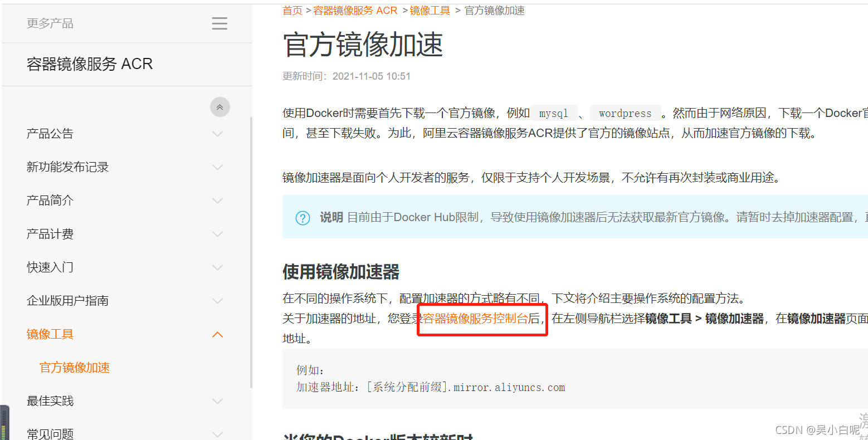Expand the 产品简介 section chevron

tap(218, 201)
